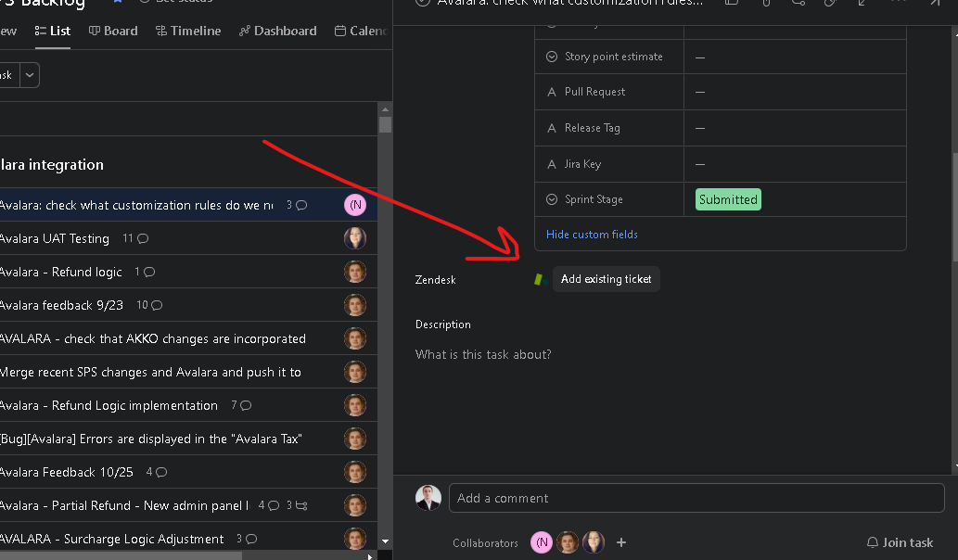Image resolution: width=958 pixels, height=560 pixels.
Task: Open the Board view tab
Action: (113, 31)
